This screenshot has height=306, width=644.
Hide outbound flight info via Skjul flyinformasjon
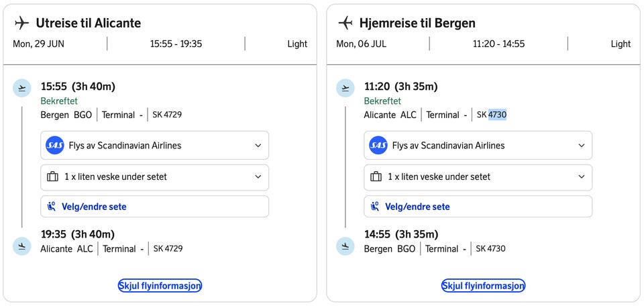[x=160, y=286]
